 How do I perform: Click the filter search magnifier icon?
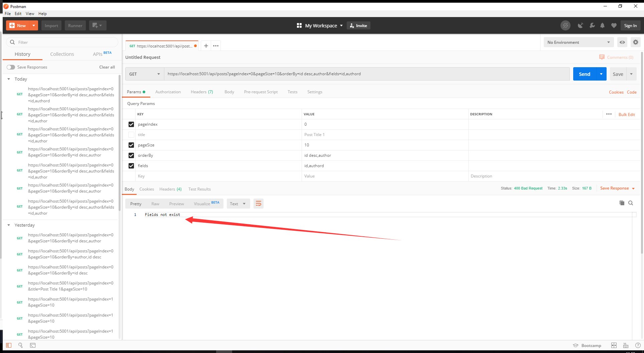click(12, 42)
